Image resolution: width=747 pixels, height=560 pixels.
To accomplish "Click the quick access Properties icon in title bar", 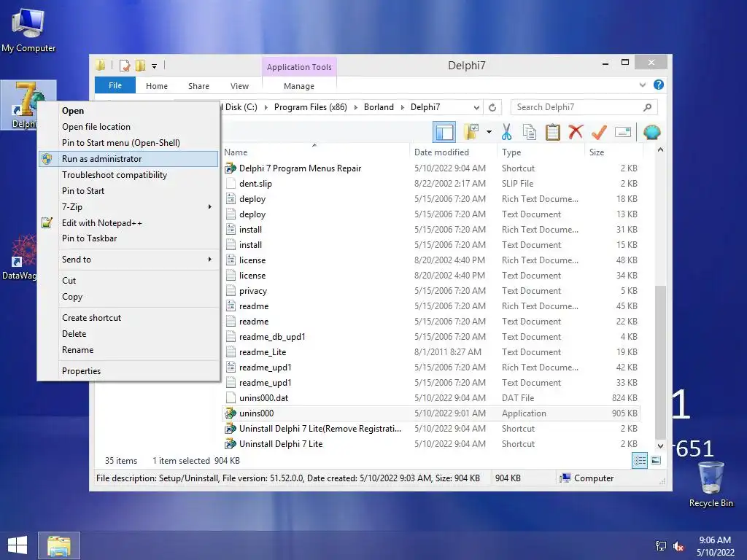I will coord(124,66).
